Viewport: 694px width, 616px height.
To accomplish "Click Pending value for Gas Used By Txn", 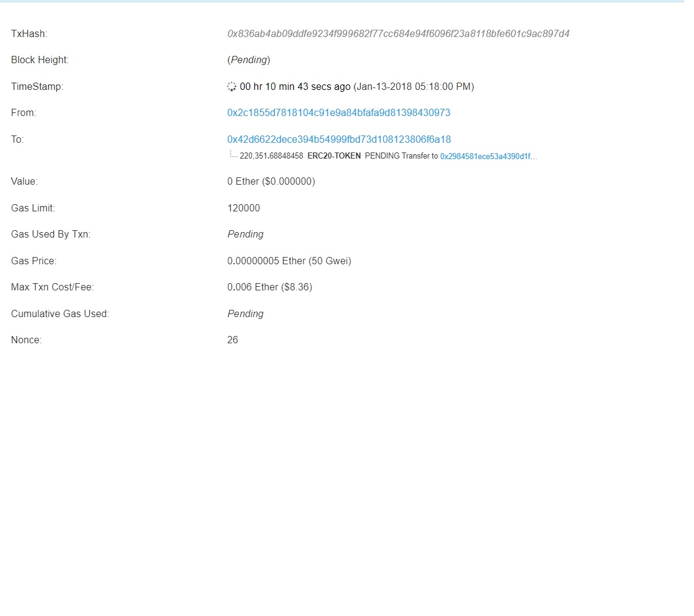I will [246, 234].
